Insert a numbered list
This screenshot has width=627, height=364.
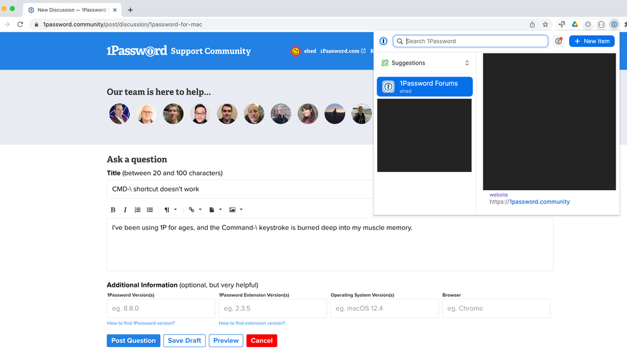click(x=137, y=210)
